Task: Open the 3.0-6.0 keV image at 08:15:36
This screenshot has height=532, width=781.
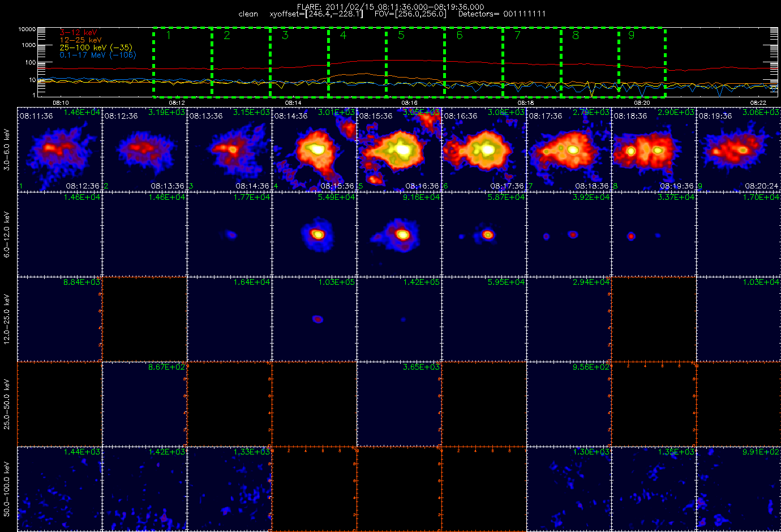Action: coord(399,149)
